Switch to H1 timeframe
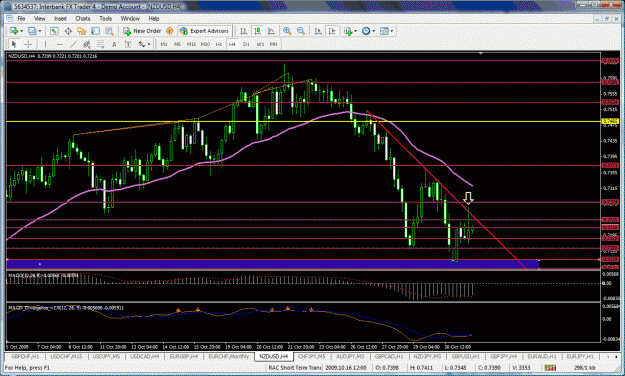 pyautogui.click(x=219, y=44)
